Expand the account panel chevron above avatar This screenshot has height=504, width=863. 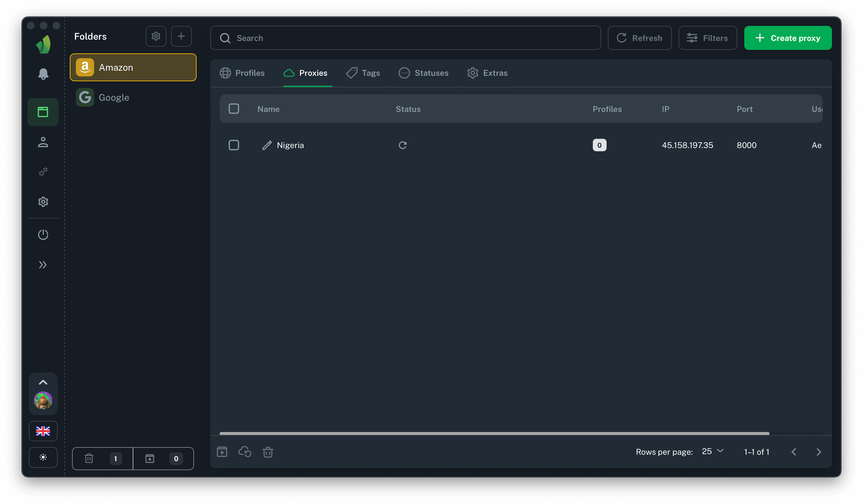43,382
